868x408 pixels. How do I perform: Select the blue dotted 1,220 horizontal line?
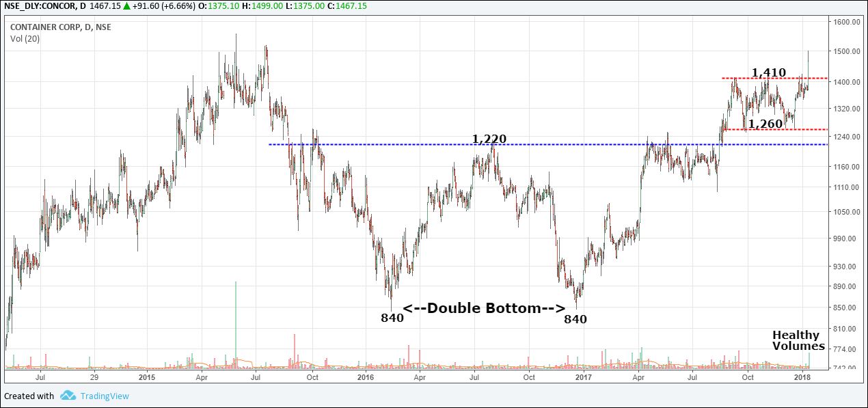[549, 145]
